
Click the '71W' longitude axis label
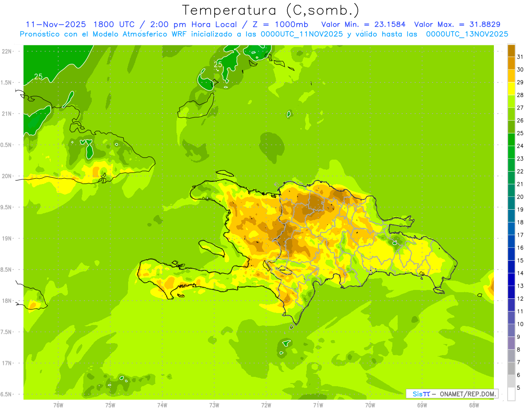point(318,405)
